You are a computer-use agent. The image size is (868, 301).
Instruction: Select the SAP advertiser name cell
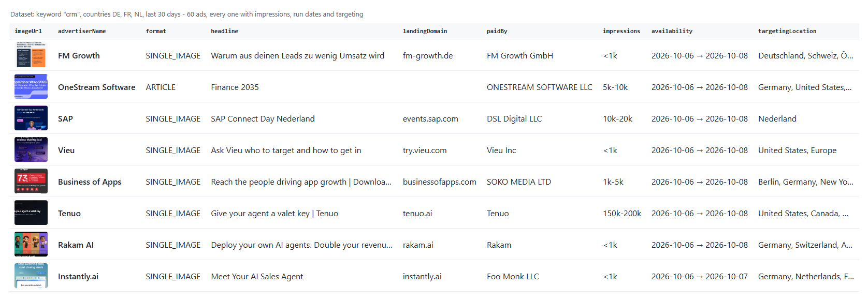coord(65,118)
